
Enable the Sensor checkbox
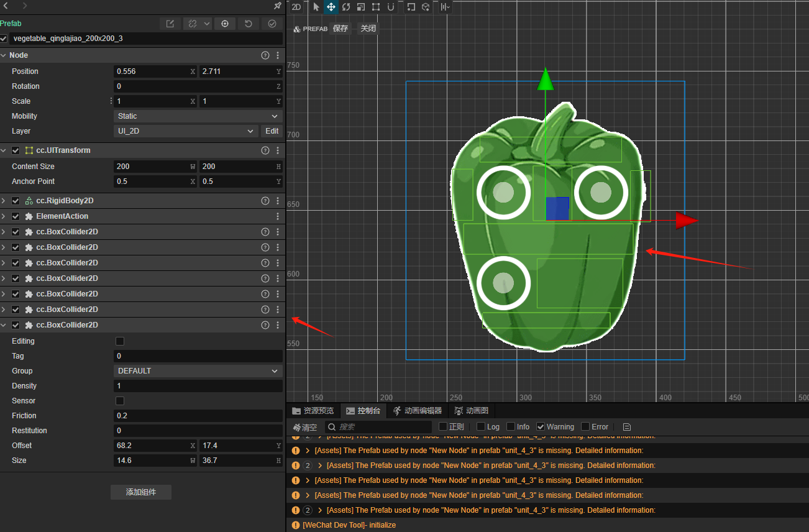(x=120, y=401)
